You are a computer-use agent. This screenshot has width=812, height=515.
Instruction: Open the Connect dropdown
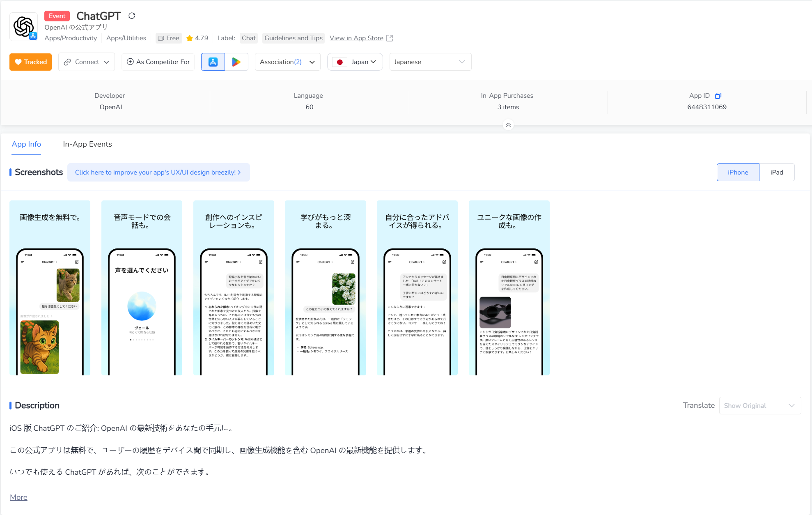(87, 62)
